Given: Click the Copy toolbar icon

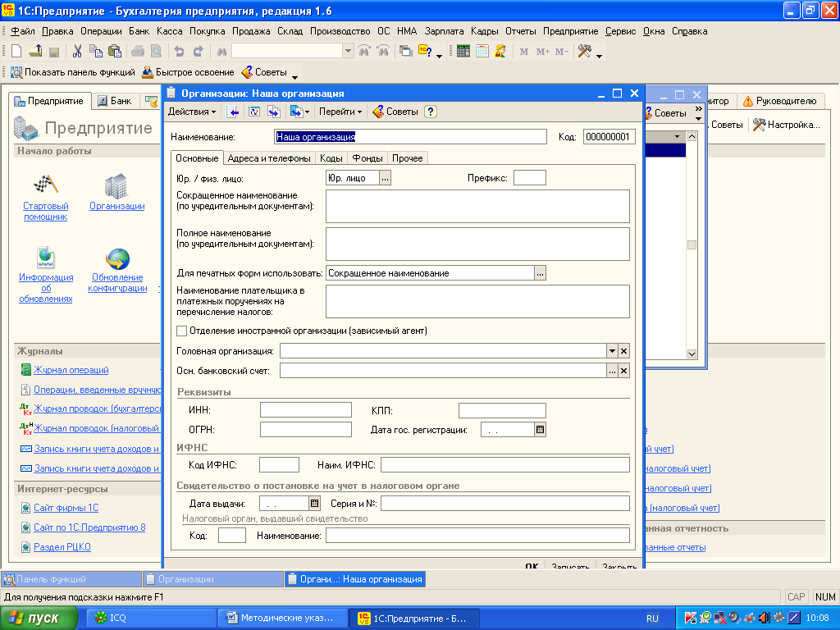Looking at the screenshot, I should click(96, 52).
